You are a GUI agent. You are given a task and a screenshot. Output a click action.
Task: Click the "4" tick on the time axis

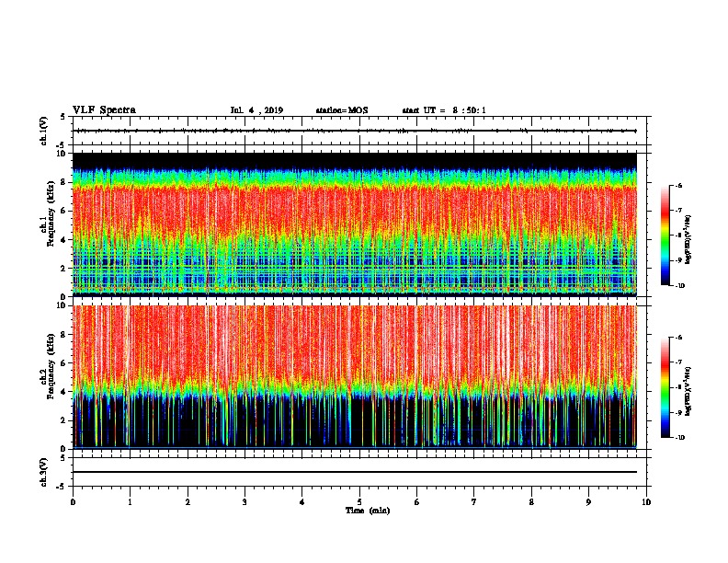coord(302,502)
